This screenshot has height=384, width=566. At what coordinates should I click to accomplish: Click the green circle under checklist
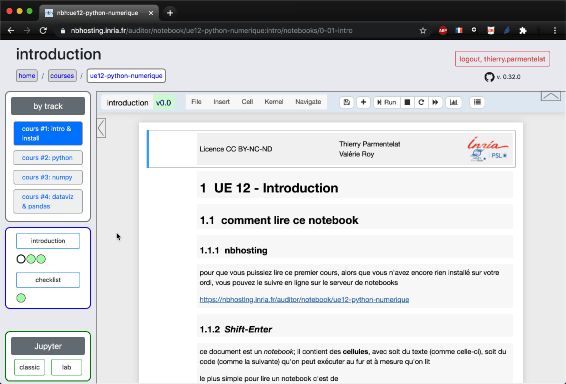[21, 298]
